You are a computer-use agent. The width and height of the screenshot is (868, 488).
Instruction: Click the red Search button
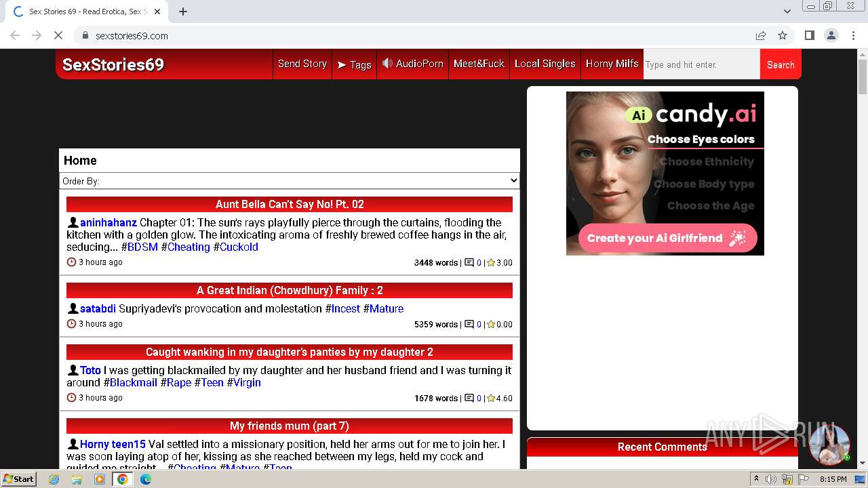coord(781,64)
